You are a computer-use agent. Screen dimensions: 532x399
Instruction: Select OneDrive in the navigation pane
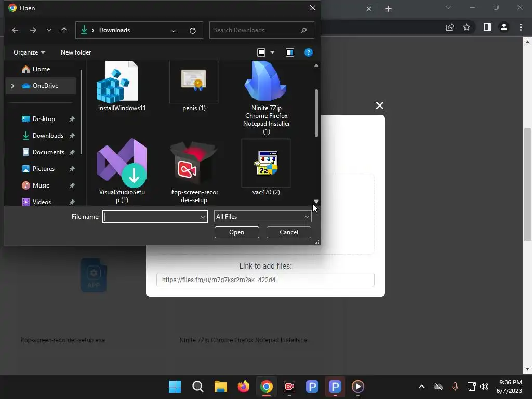point(41,86)
